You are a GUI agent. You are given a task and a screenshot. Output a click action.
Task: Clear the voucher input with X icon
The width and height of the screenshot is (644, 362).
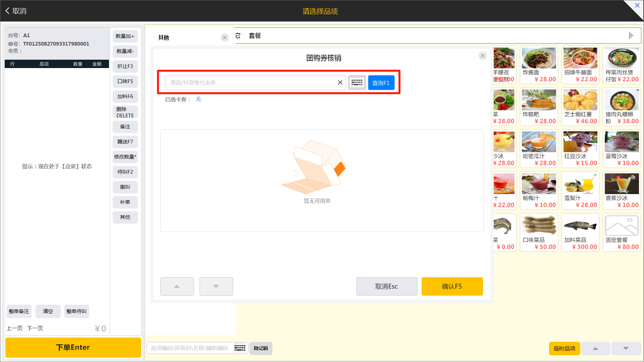click(x=340, y=82)
